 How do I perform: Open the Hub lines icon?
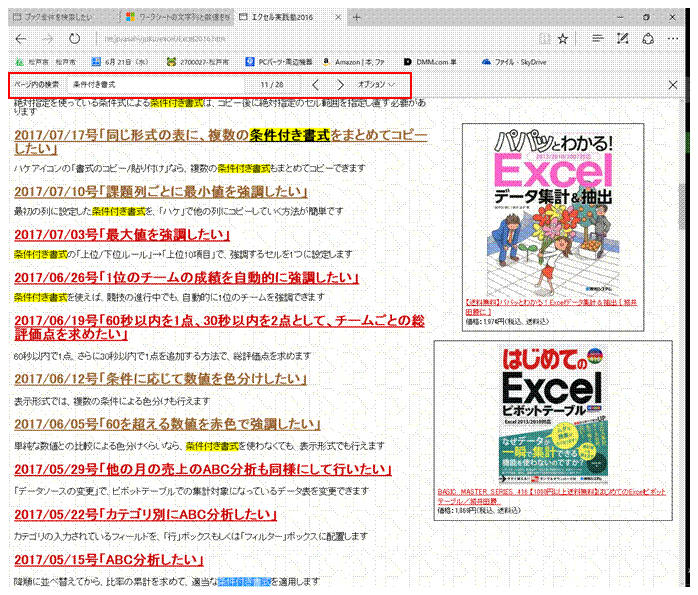click(598, 39)
